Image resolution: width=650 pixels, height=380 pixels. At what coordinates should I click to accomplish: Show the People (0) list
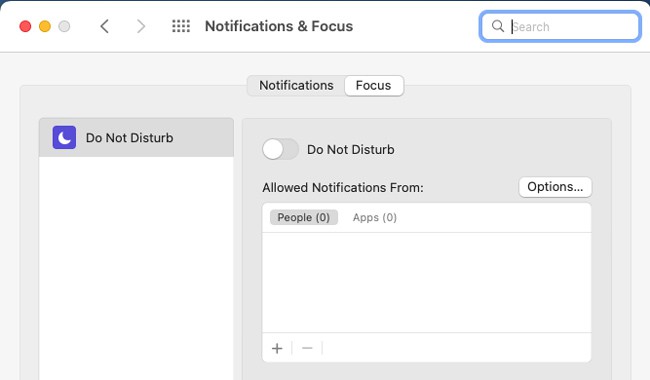(x=303, y=218)
